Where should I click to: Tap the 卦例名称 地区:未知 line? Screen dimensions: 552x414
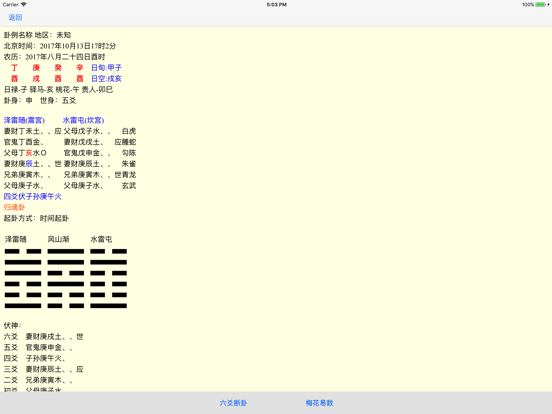point(37,35)
